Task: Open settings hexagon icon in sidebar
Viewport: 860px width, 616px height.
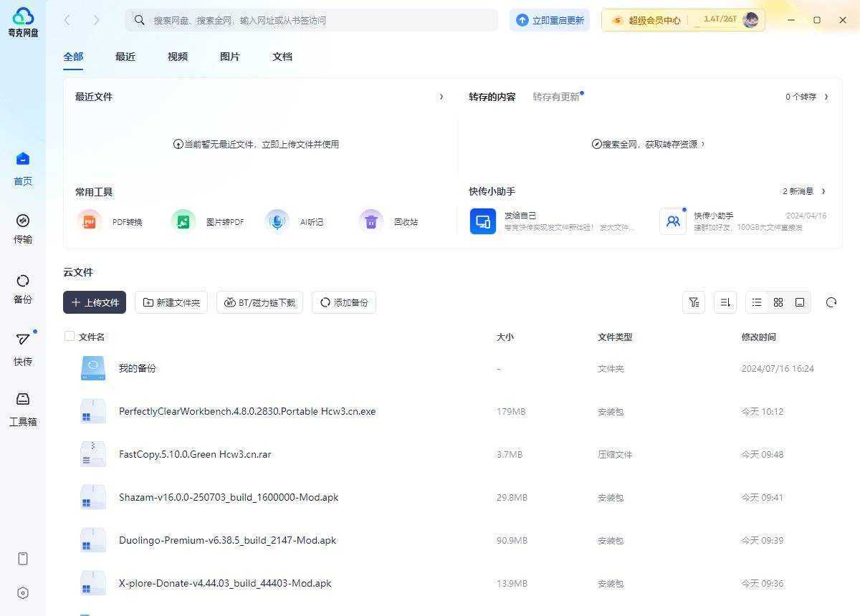Action: tap(23, 593)
